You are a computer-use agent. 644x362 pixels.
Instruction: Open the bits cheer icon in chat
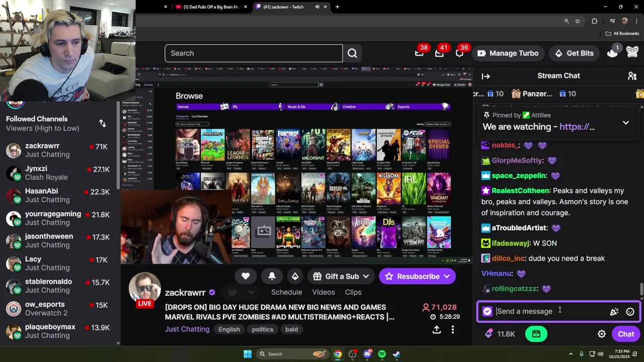tap(614, 312)
